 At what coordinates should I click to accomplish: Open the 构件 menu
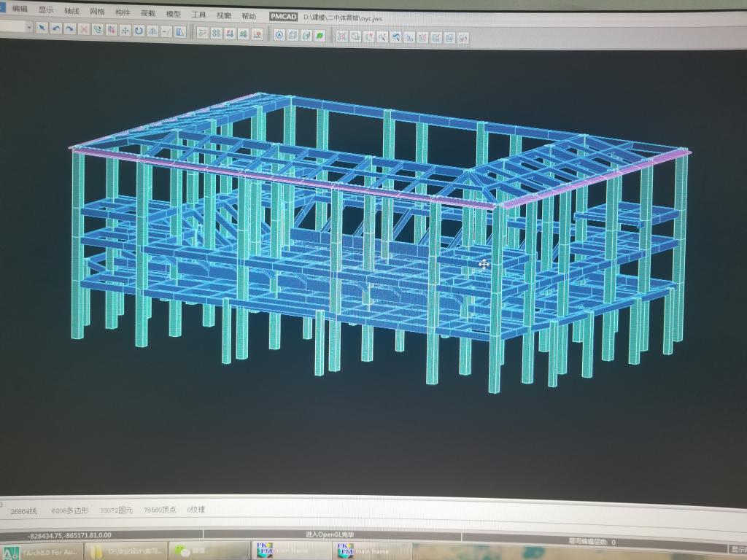tap(122, 12)
